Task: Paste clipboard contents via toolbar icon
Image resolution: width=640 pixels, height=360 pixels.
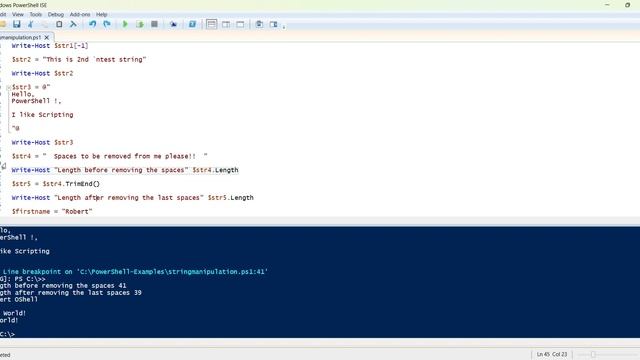Action: pos(59,24)
